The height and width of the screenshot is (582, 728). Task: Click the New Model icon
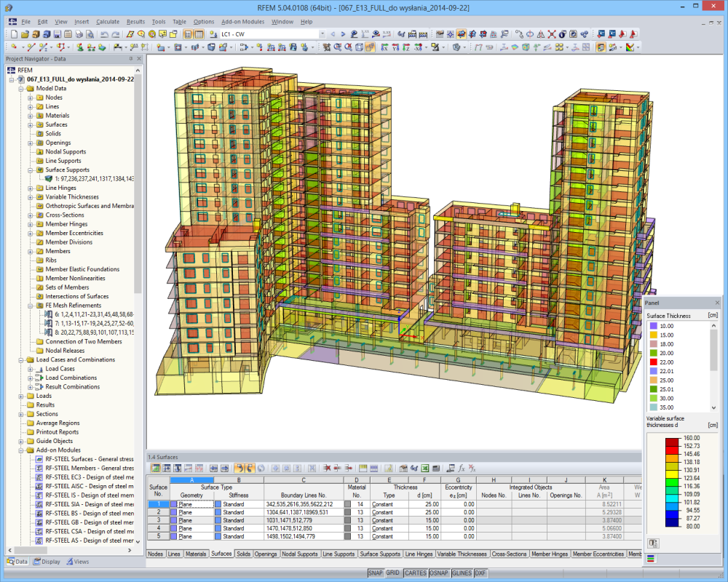click(x=15, y=33)
